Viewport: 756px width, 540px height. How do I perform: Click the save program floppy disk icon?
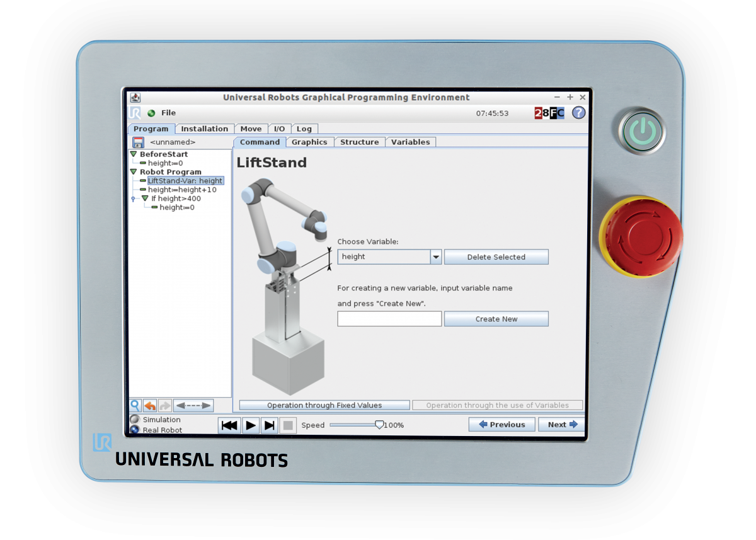pos(139,142)
